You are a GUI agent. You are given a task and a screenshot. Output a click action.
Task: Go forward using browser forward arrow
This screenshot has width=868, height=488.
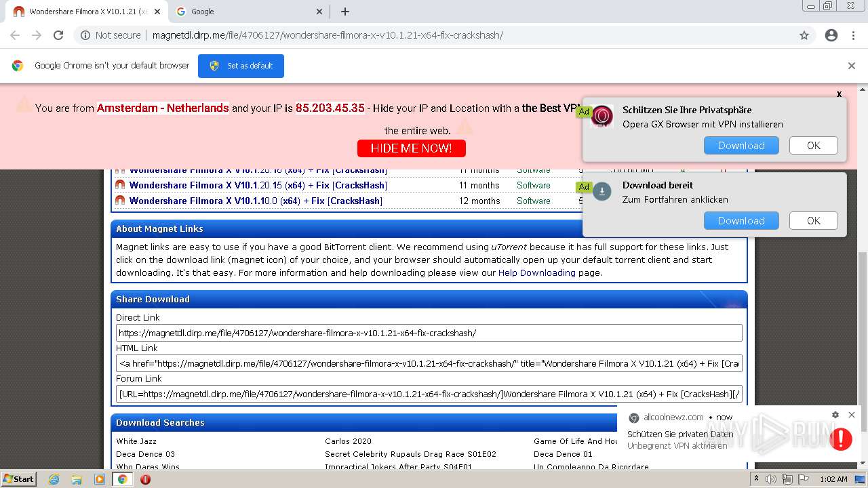(x=37, y=35)
